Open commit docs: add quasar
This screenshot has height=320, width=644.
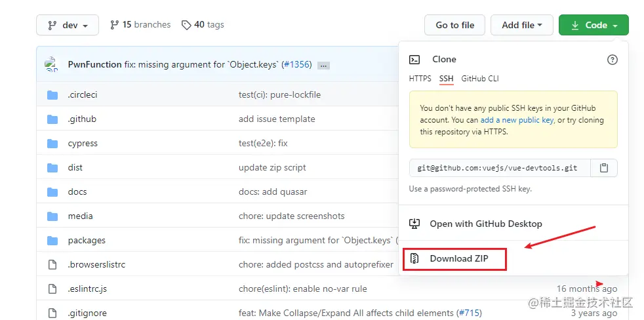[x=273, y=192]
